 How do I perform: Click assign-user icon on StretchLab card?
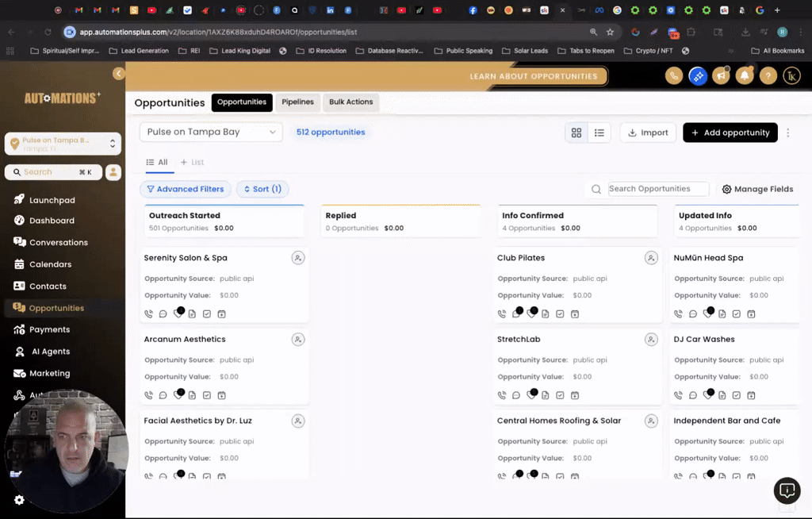point(651,339)
